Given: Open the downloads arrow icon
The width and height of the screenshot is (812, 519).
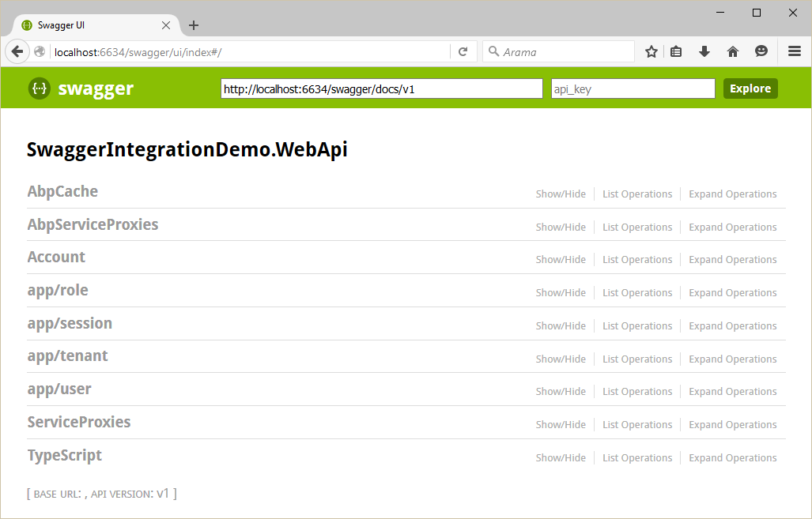Looking at the screenshot, I should pyautogui.click(x=704, y=51).
